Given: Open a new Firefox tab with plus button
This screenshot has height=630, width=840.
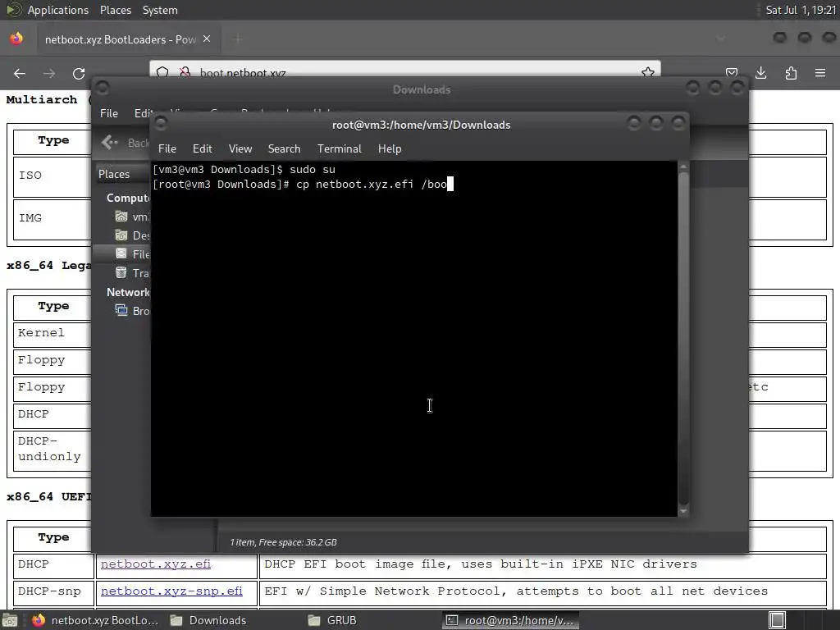Looking at the screenshot, I should [x=239, y=39].
